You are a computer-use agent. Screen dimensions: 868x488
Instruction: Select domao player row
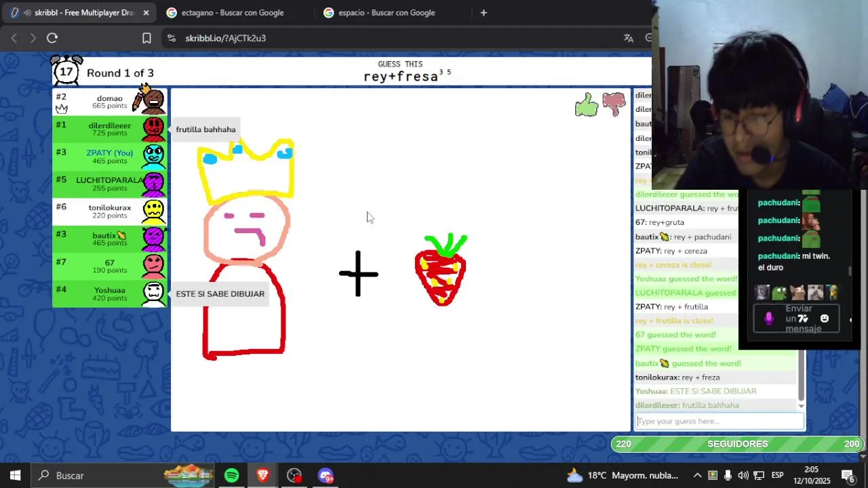coord(110,102)
